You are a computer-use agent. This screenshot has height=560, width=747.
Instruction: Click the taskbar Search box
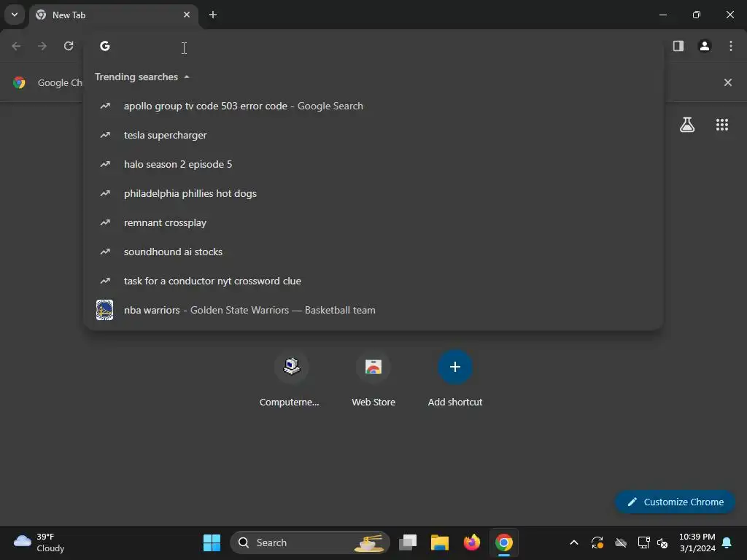[310, 542]
